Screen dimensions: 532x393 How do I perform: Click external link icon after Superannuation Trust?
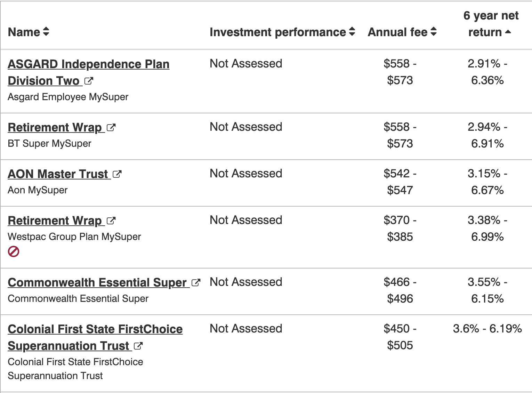[x=138, y=346]
